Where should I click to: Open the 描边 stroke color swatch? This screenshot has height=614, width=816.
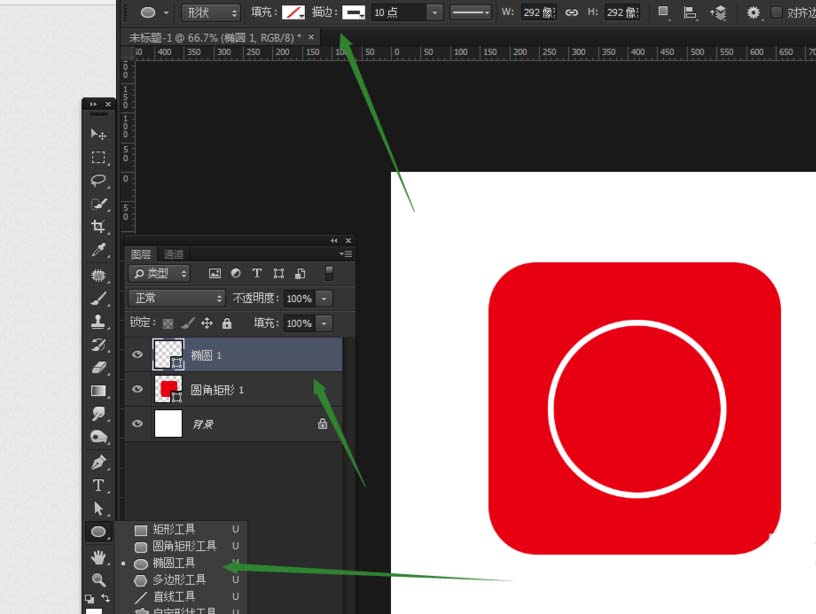coord(354,13)
